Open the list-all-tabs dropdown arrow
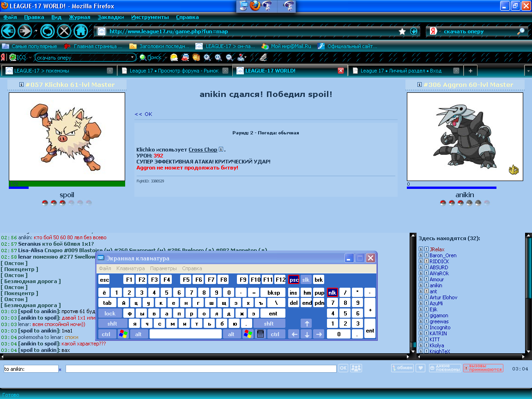The image size is (532, 399). click(x=528, y=71)
